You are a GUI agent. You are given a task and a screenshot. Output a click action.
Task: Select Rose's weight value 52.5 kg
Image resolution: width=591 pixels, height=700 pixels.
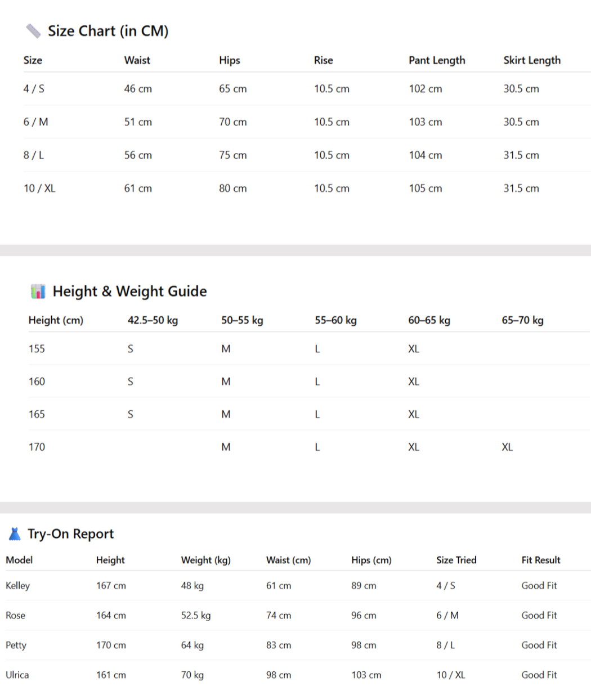tap(196, 616)
